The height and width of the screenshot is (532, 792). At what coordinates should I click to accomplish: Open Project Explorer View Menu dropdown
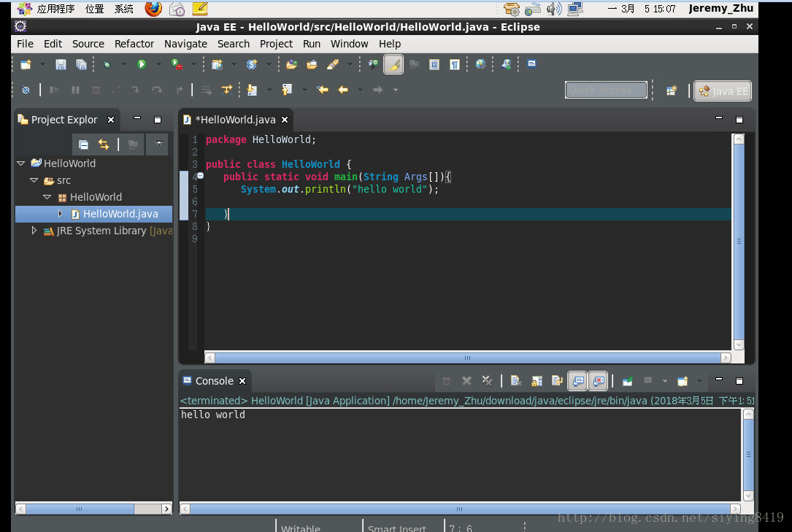pyautogui.click(x=158, y=144)
